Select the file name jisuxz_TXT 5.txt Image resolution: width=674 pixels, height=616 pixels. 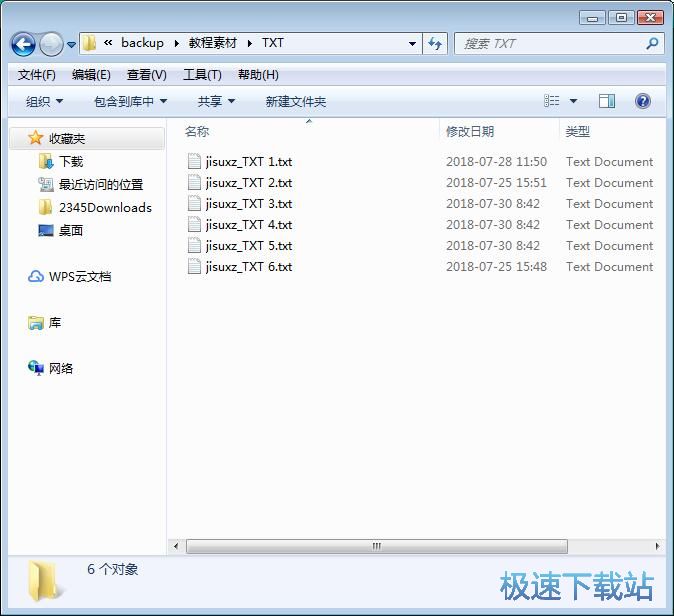click(x=249, y=246)
